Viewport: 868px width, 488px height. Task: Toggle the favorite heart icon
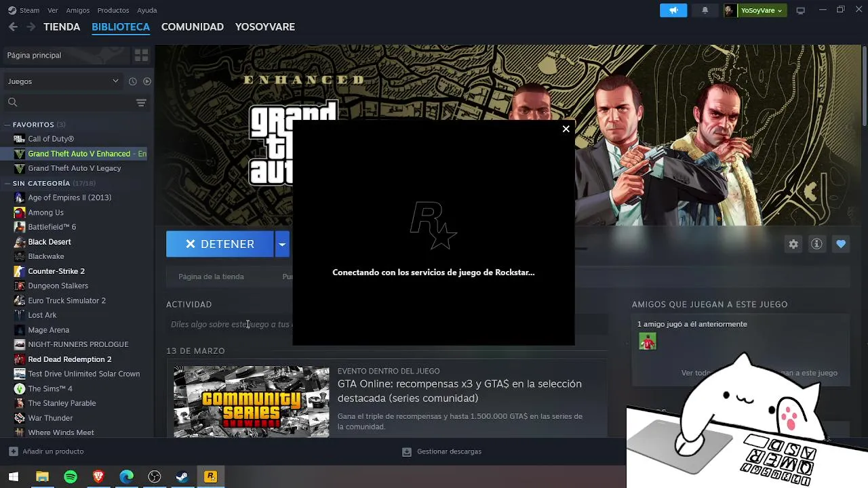pos(841,244)
